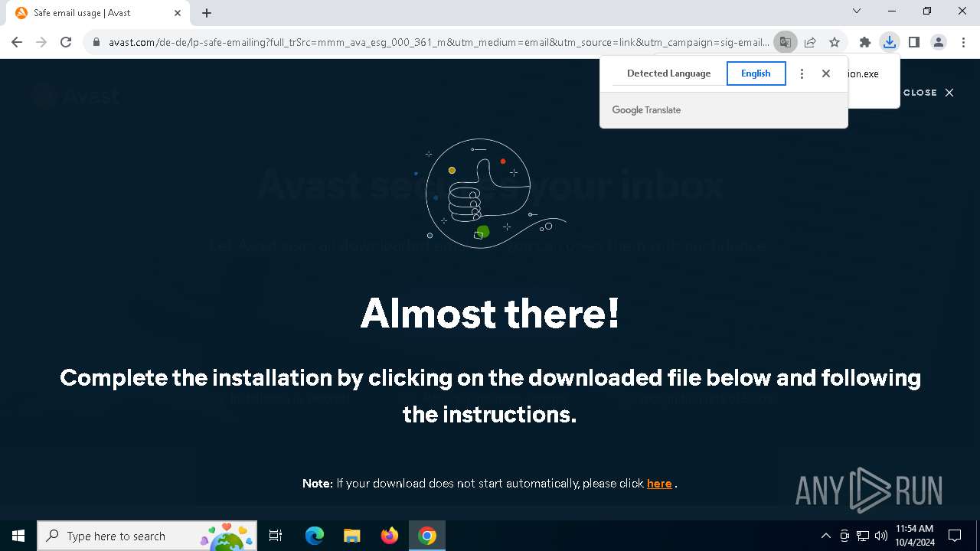Viewport: 980px width, 551px height.
Task: View site information lock icon
Action: [96, 42]
